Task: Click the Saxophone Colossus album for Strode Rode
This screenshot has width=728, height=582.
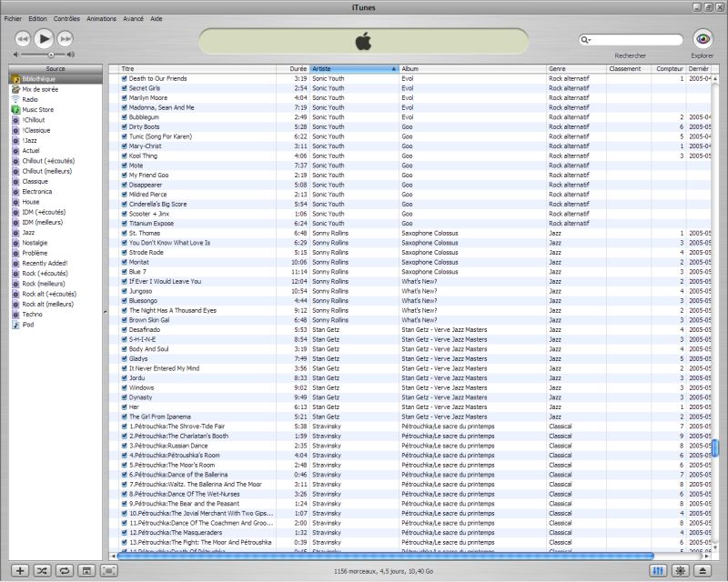Action: tap(430, 253)
